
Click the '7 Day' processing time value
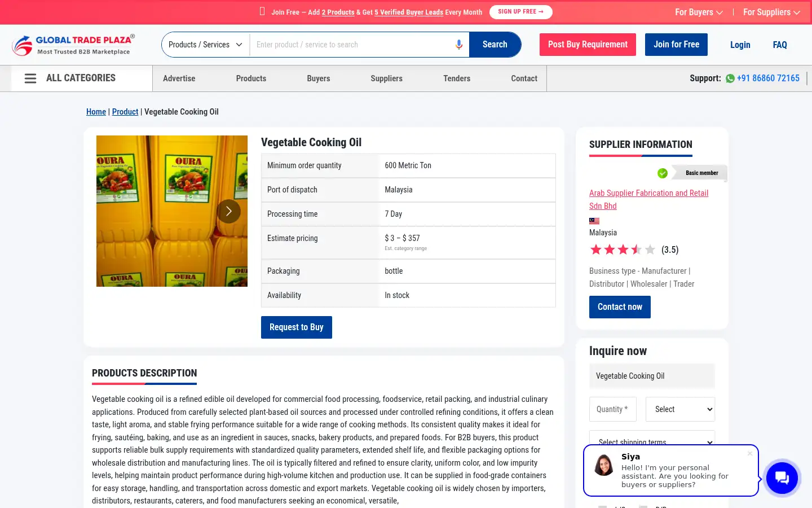(394, 214)
